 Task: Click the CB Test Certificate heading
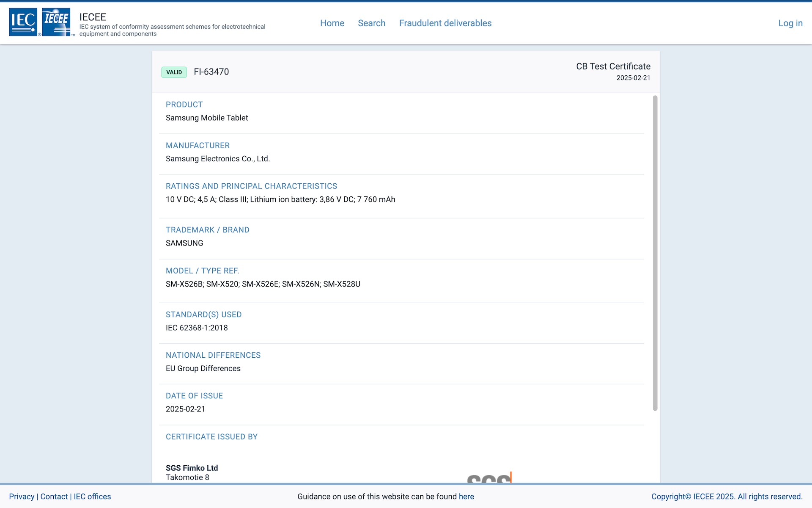point(613,66)
